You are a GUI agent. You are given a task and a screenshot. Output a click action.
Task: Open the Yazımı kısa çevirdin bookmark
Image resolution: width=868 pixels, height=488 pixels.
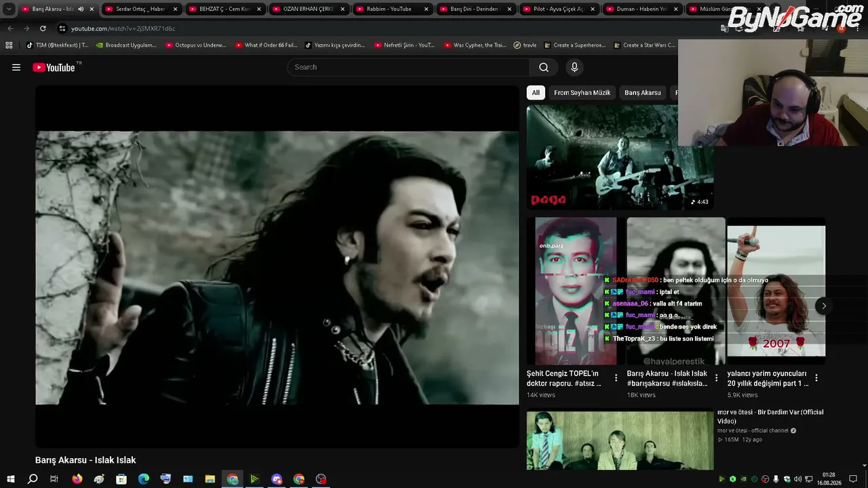click(x=335, y=45)
